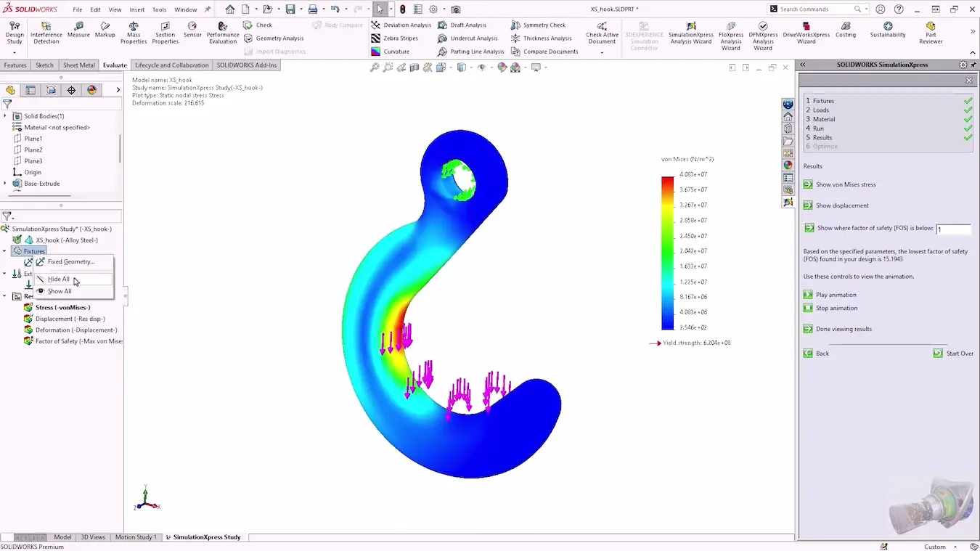Open the Insert menu
This screenshot has height=551, width=980.
pos(136,10)
